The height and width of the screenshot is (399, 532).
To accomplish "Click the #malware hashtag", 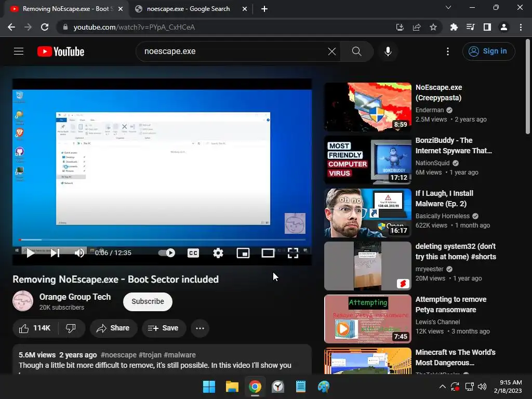I will click(179, 355).
